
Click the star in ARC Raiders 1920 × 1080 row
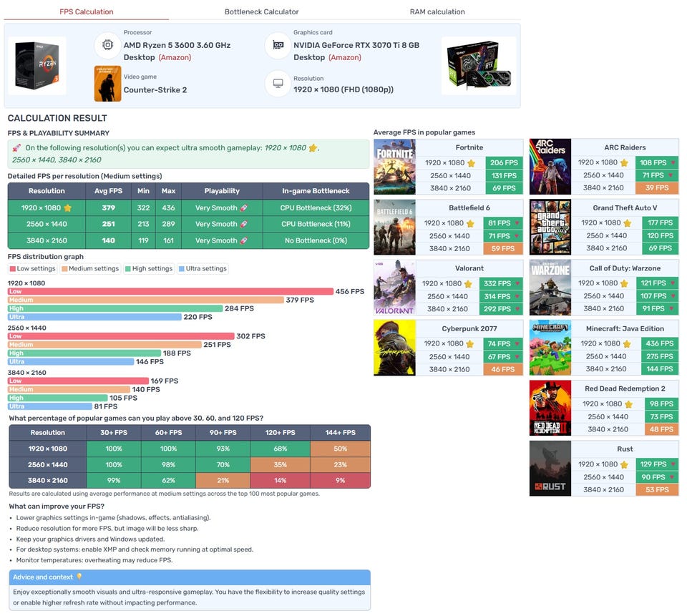pos(624,162)
